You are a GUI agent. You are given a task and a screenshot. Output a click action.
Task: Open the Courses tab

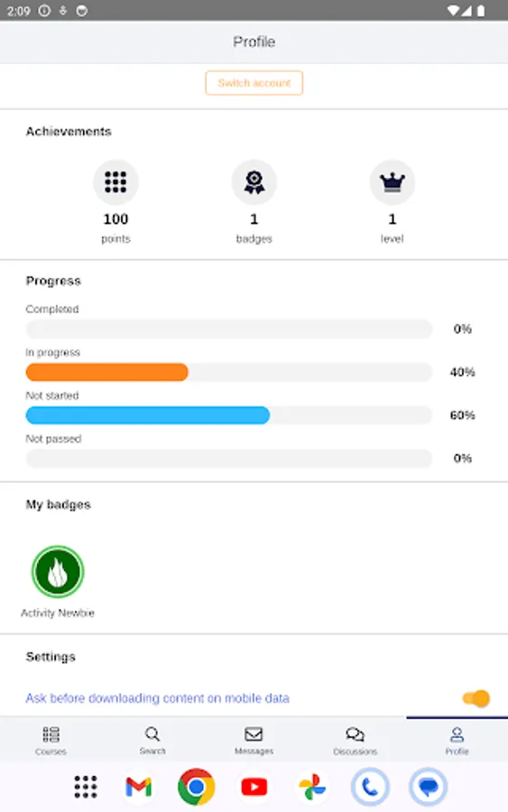pyautogui.click(x=51, y=741)
